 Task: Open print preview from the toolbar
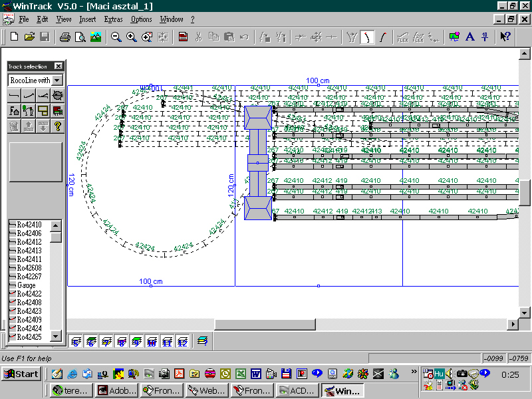click(80, 37)
